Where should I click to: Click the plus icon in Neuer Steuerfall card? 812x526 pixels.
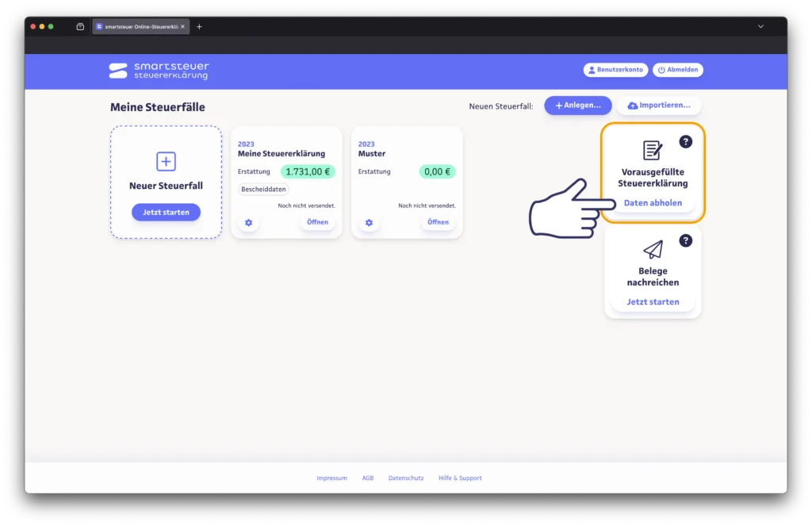tap(166, 162)
